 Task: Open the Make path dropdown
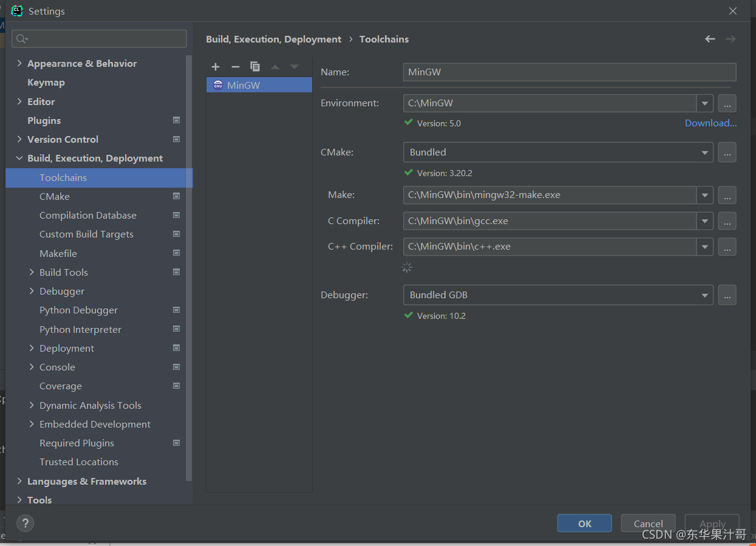(x=704, y=196)
